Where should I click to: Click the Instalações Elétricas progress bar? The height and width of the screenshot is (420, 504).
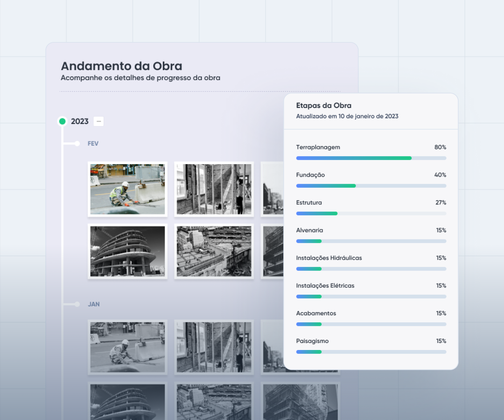click(x=371, y=296)
